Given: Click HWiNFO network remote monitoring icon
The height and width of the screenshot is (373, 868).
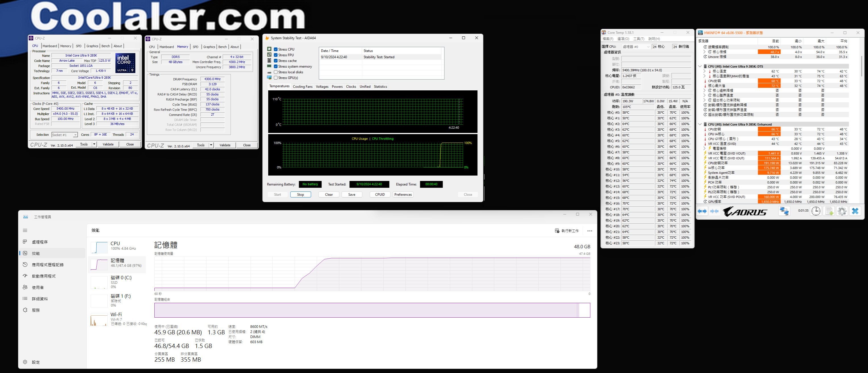Looking at the screenshot, I should pos(784,211).
